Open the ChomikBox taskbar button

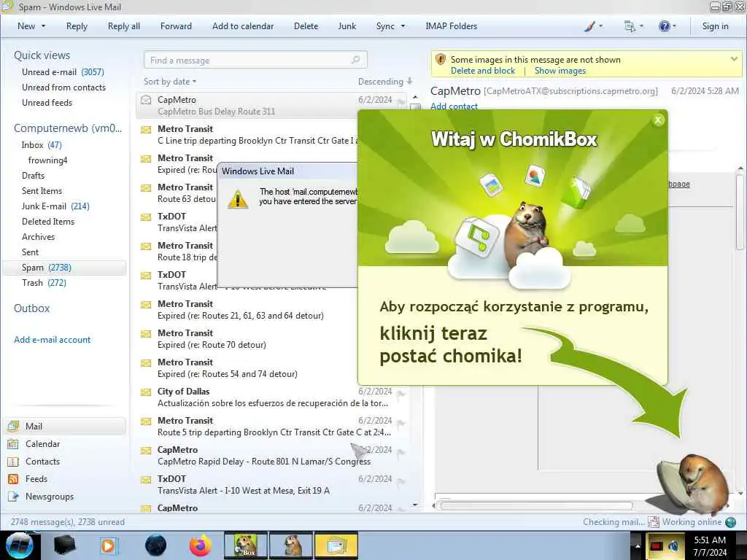[x=245, y=545]
